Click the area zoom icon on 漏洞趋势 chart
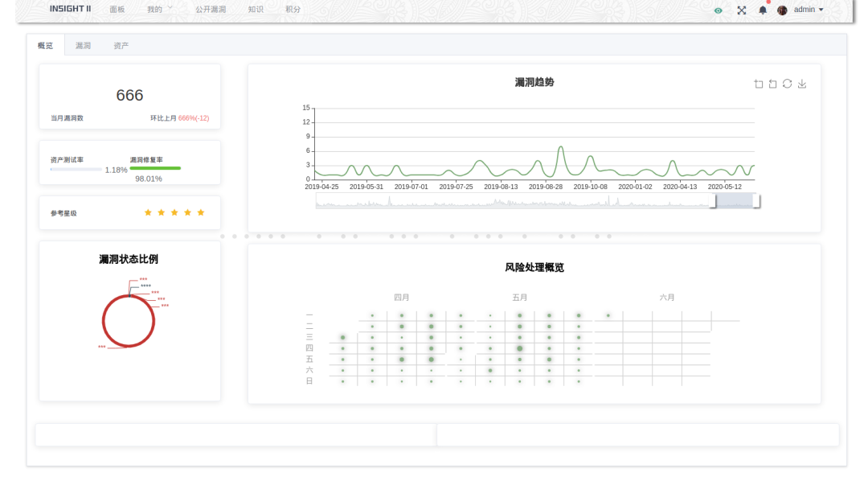 (x=759, y=84)
